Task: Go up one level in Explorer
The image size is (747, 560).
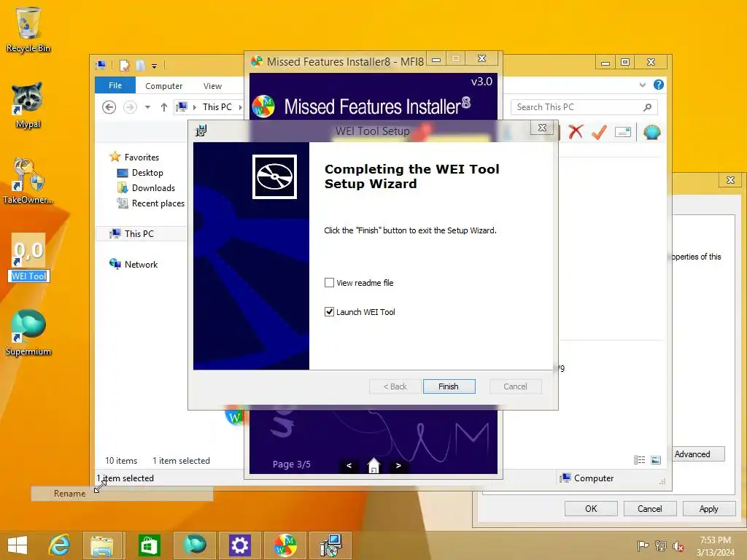Action: point(164,107)
